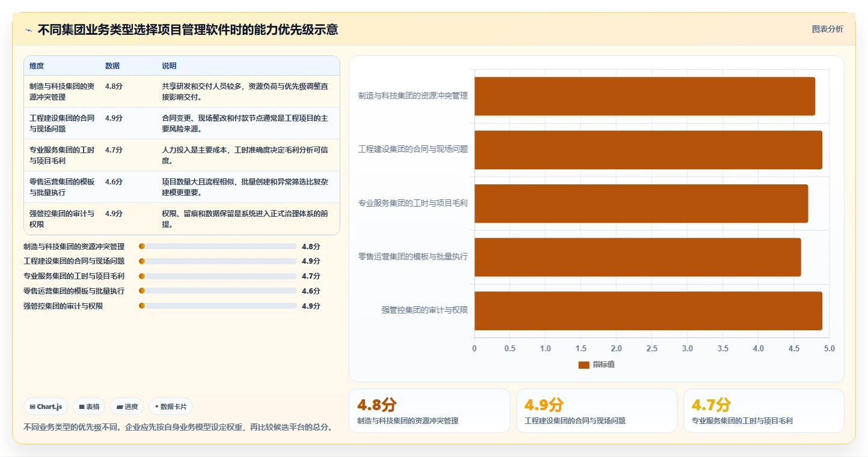Click table cell 零售运营集团的模板与批量执行
This screenshot has height=457, width=868.
click(62, 187)
